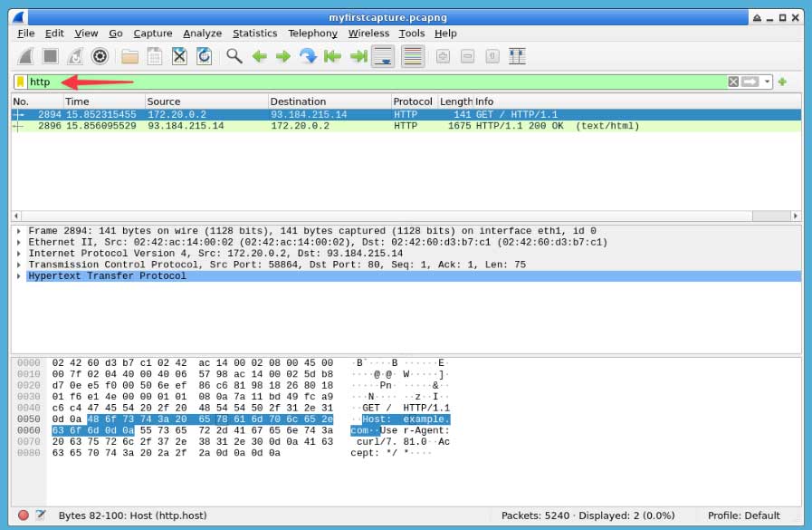Click Profile: Default in status bar

(743, 516)
